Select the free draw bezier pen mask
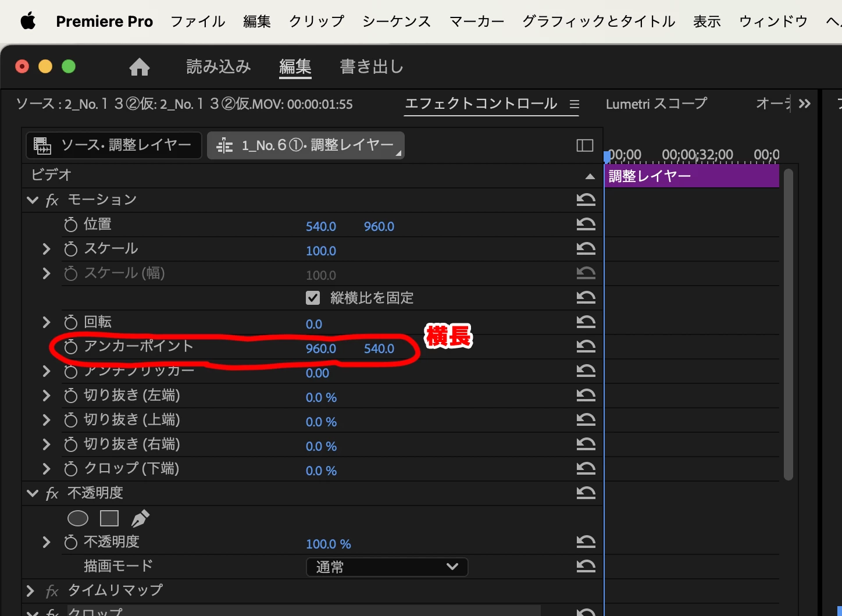Image resolution: width=842 pixels, height=616 pixels. click(140, 518)
